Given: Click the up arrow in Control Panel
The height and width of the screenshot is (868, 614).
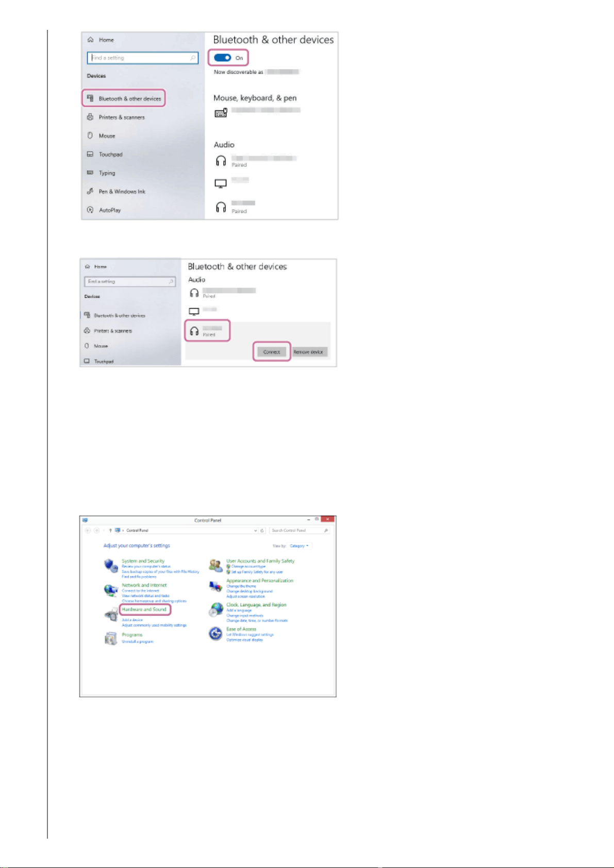Looking at the screenshot, I should [x=110, y=531].
